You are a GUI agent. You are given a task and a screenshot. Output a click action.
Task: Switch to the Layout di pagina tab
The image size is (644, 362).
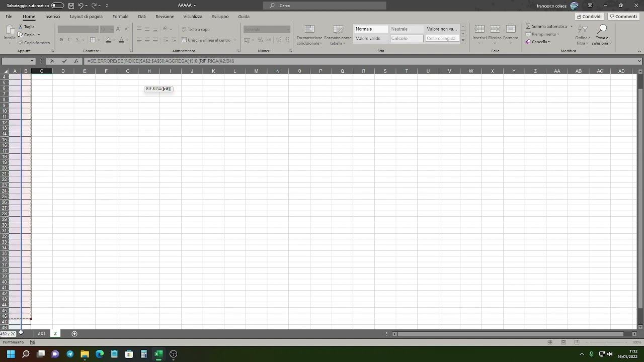pyautogui.click(x=86, y=17)
